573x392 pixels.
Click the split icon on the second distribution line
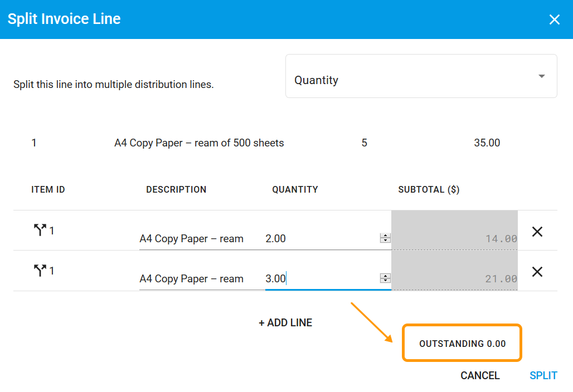pos(41,271)
